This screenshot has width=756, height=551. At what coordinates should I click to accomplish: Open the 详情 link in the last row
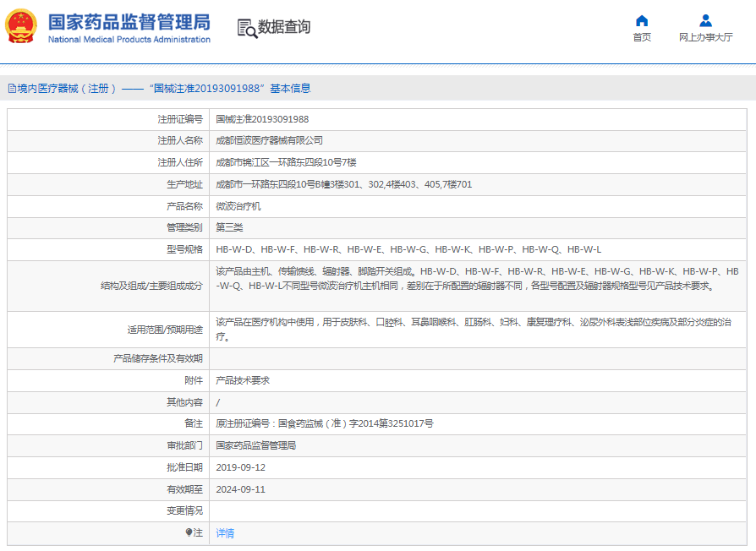225,533
